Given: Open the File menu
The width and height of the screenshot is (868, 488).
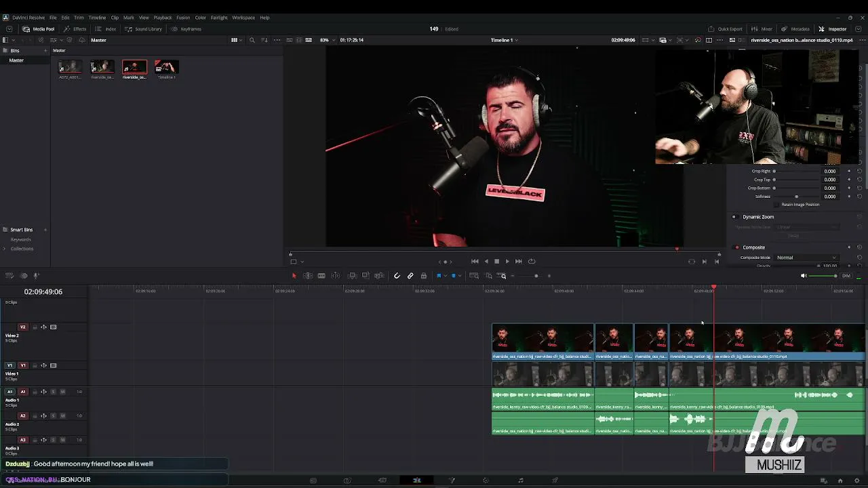Looking at the screenshot, I should [x=53, y=18].
